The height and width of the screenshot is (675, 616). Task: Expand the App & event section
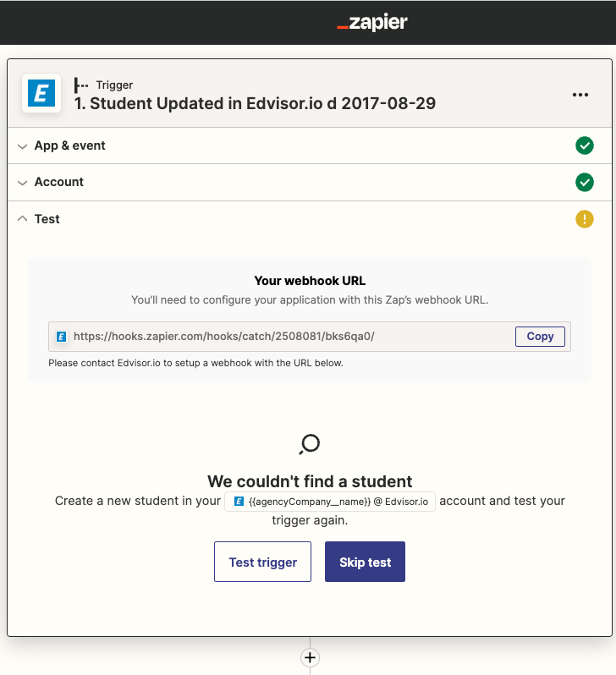[x=310, y=145]
